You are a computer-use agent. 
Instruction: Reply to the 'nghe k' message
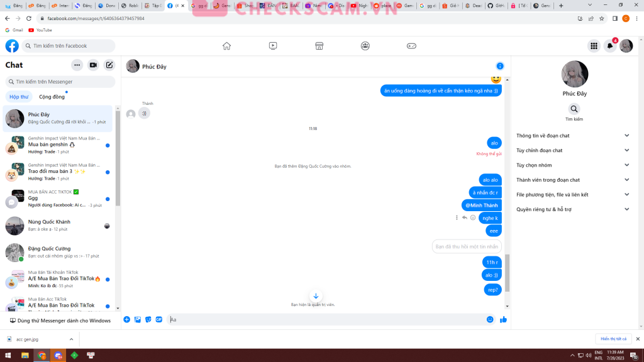pyautogui.click(x=465, y=218)
